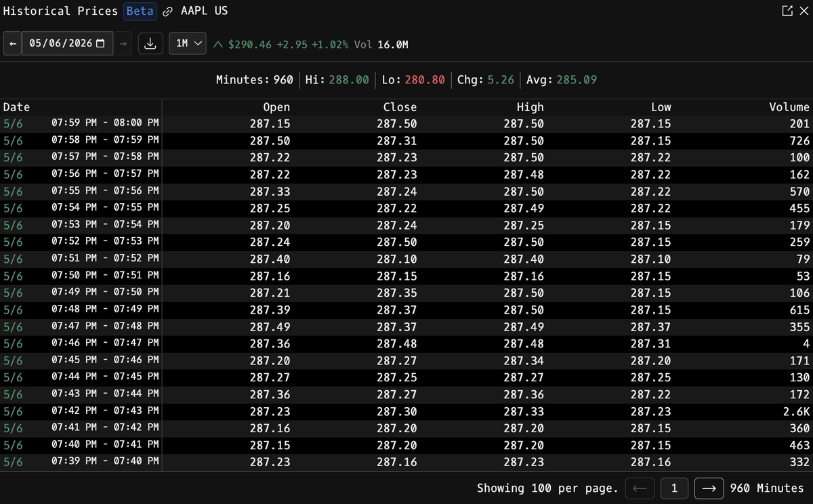Click open 287.40 in 07:51 PM row
Viewport: 813px width, 504px height.
(x=270, y=259)
